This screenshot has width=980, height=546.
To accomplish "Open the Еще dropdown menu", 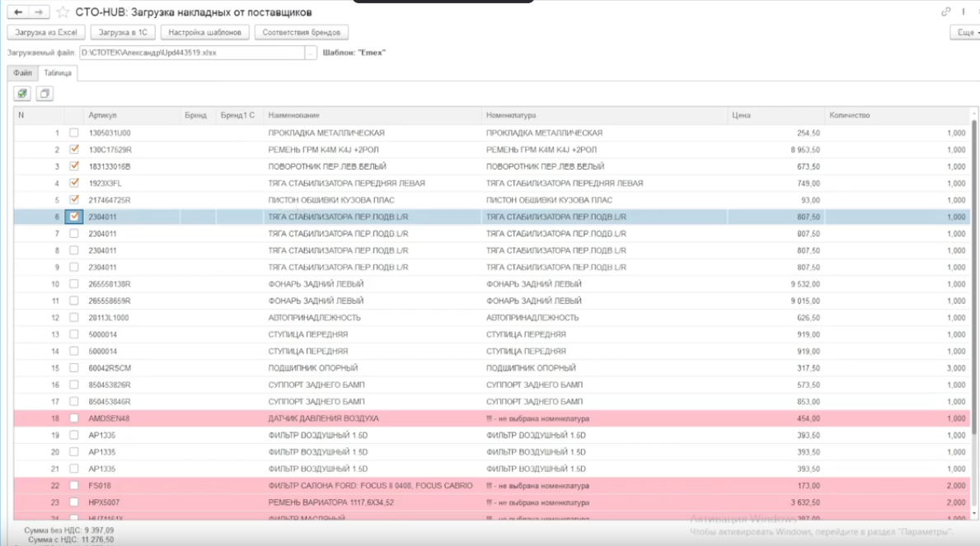I will tap(966, 32).
